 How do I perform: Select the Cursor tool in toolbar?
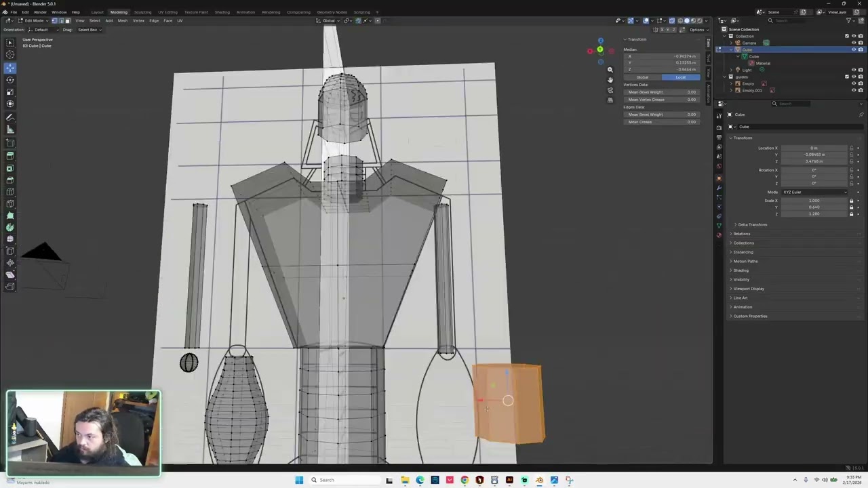pos(10,55)
